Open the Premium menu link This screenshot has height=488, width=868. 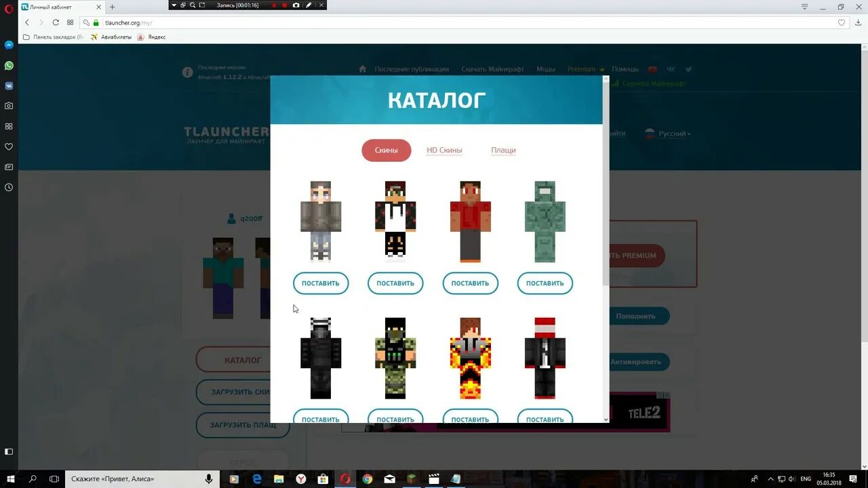[582, 69]
